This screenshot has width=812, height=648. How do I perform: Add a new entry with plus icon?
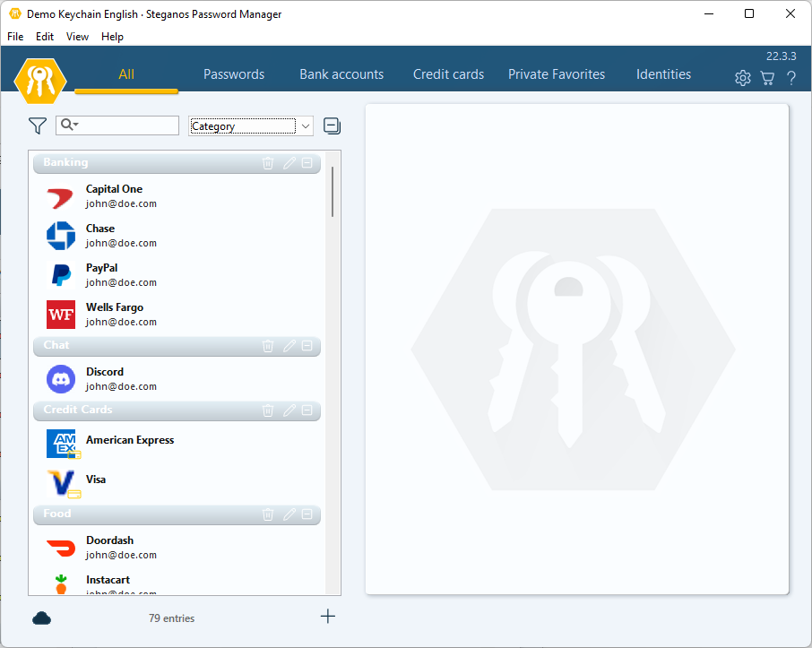(328, 617)
